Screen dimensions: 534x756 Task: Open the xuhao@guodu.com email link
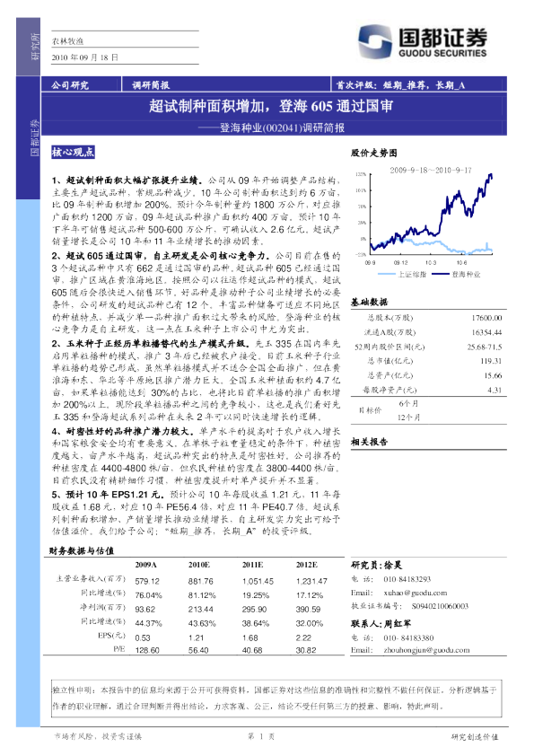415,593
